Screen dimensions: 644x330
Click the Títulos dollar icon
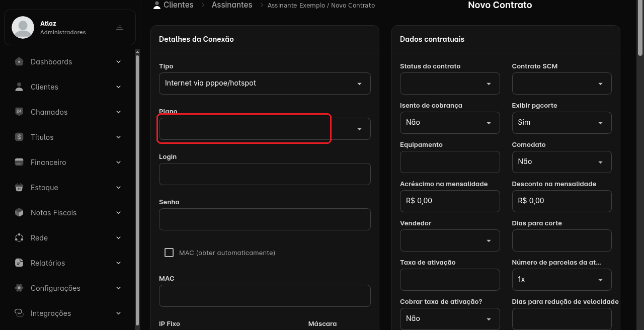pyautogui.click(x=19, y=137)
